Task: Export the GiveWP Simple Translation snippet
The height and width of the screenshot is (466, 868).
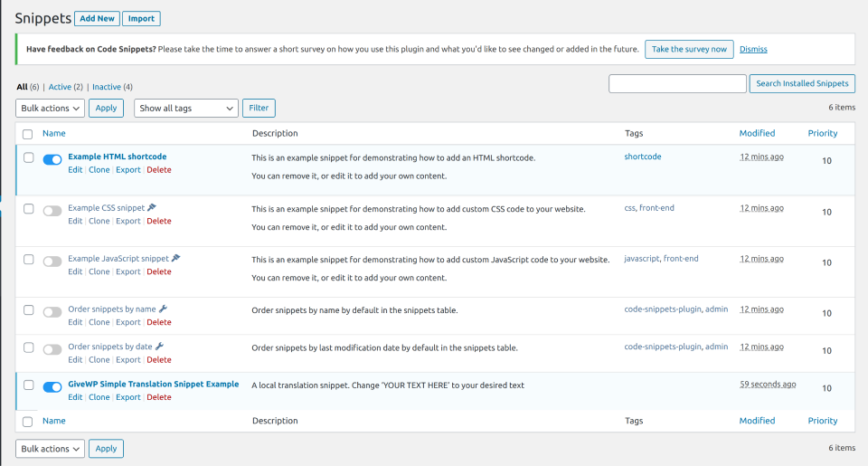Action: 127,396
